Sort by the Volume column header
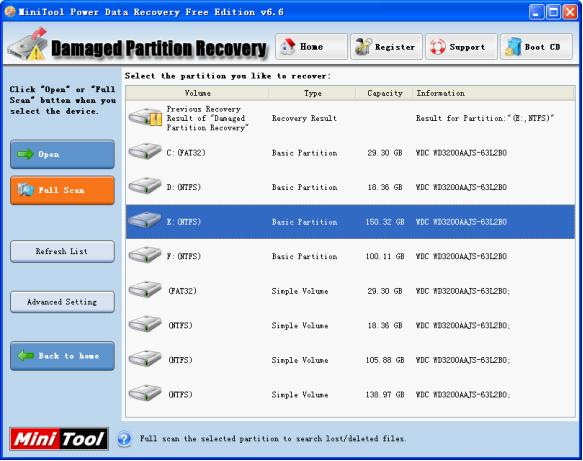This screenshot has height=461, width=583. point(197,93)
